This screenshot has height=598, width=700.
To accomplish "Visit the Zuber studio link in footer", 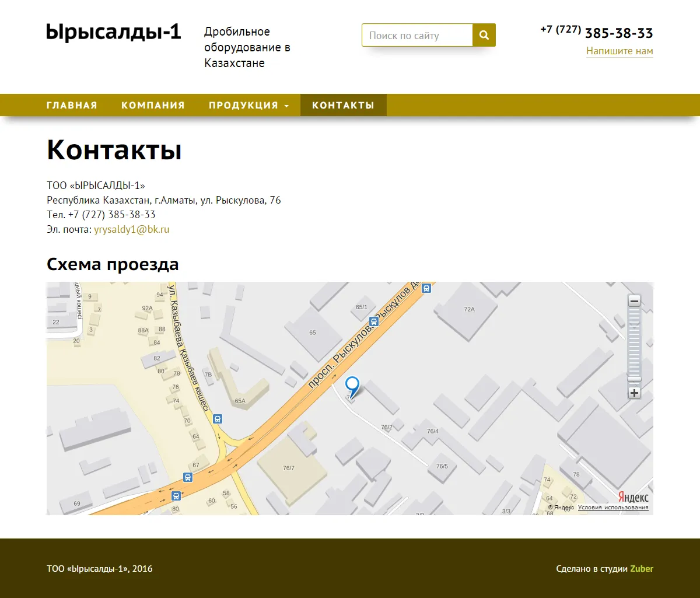I will (x=642, y=568).
